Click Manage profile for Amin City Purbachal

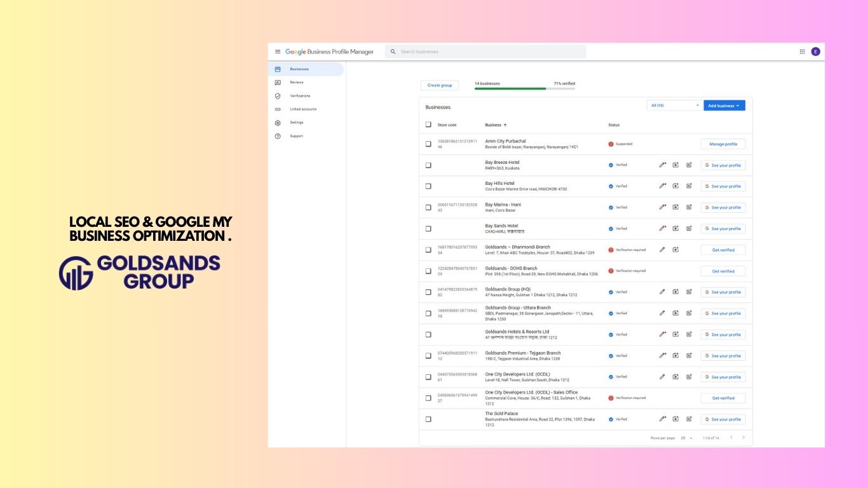(x=723, y=144)
